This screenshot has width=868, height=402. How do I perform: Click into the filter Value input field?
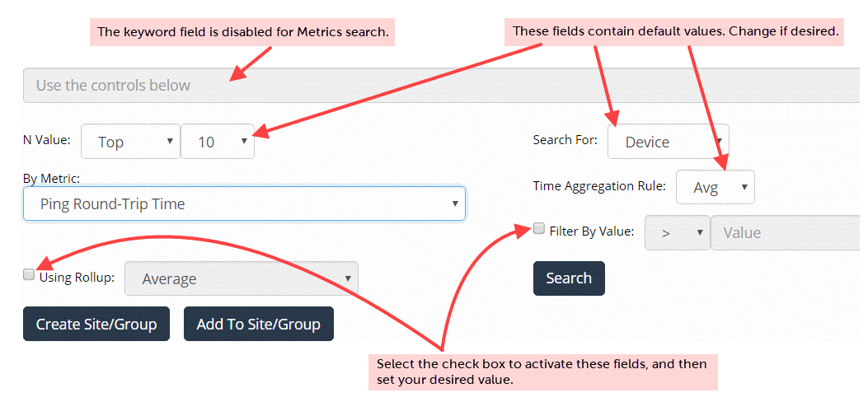click(787, 233)
